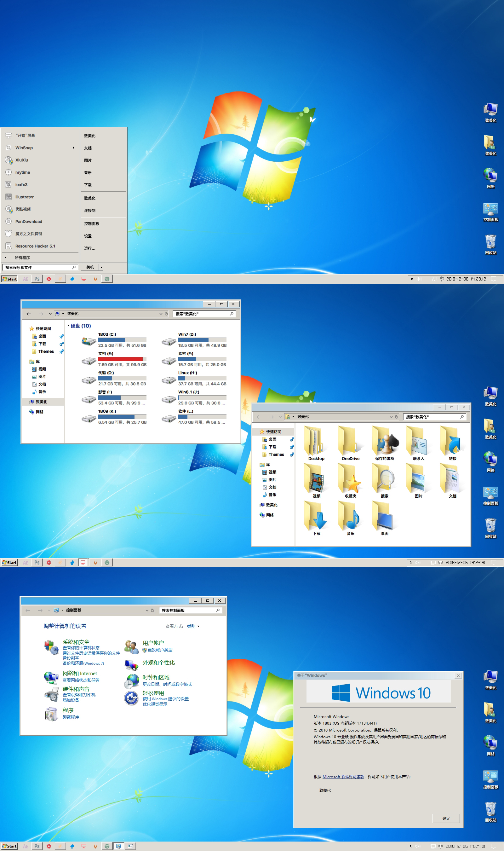The height and width of the screenshot is (851, 504).
Task: Open the 添加设备 link
Action: coord(71,700)
